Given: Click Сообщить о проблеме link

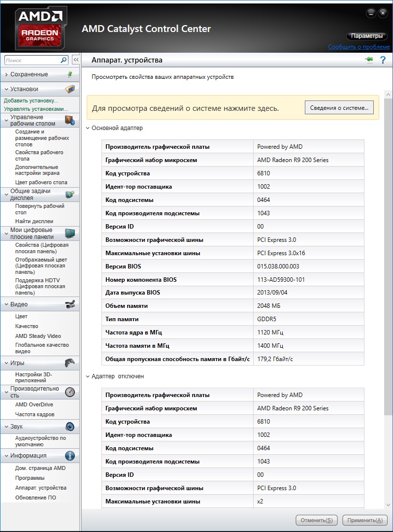Looking at the screenshot, I should tap(359, 47).
